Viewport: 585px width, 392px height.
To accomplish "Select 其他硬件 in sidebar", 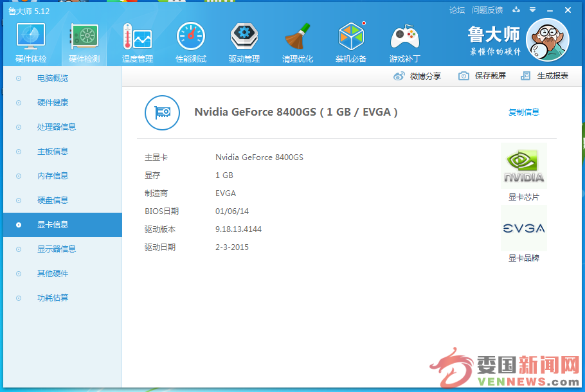I will (63, 274).
